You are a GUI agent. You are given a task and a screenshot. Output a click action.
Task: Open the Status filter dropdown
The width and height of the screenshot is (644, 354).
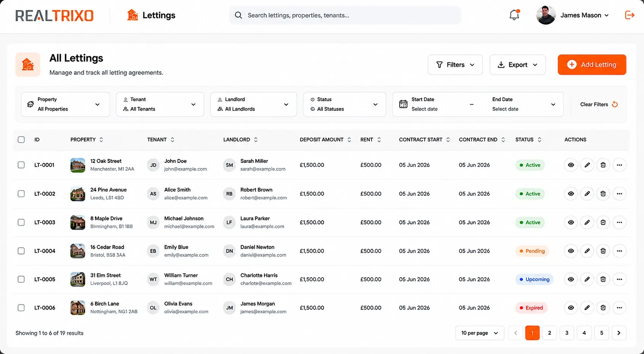(344, 104)
